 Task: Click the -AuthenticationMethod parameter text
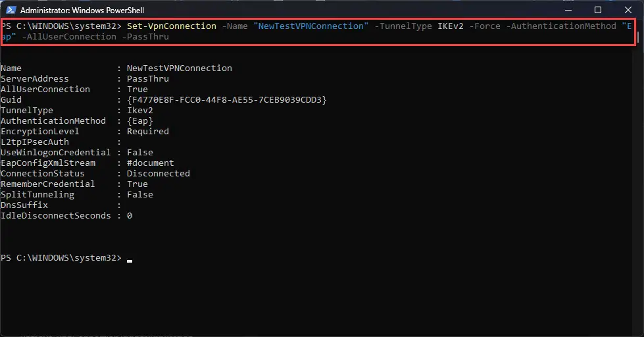coord(561,26)
